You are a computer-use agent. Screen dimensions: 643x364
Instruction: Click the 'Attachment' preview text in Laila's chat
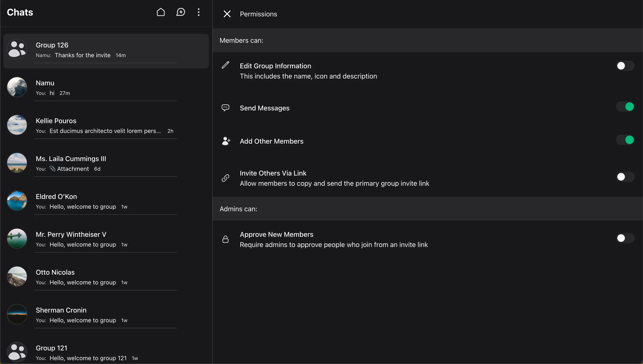tap(73, 169)
